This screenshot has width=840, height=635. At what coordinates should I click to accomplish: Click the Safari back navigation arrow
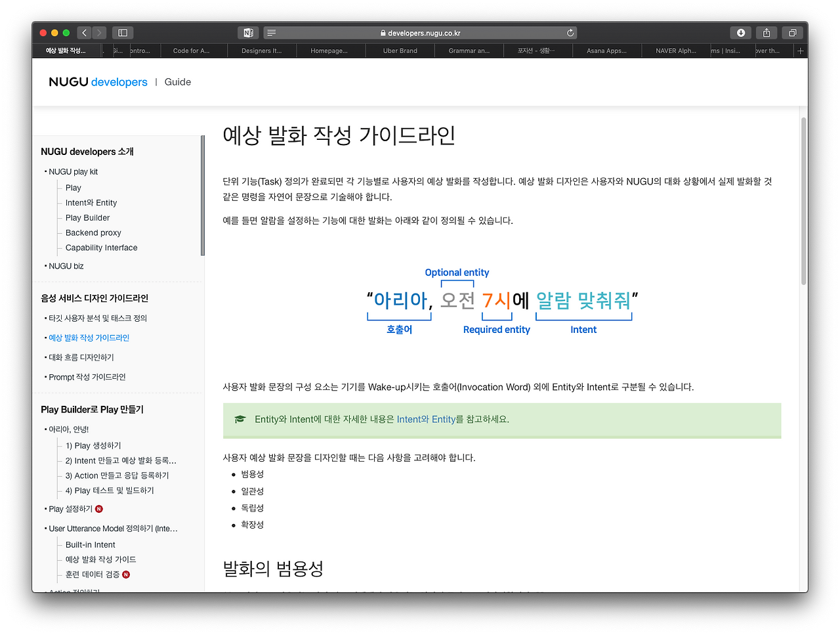click(x=83, y=32)
